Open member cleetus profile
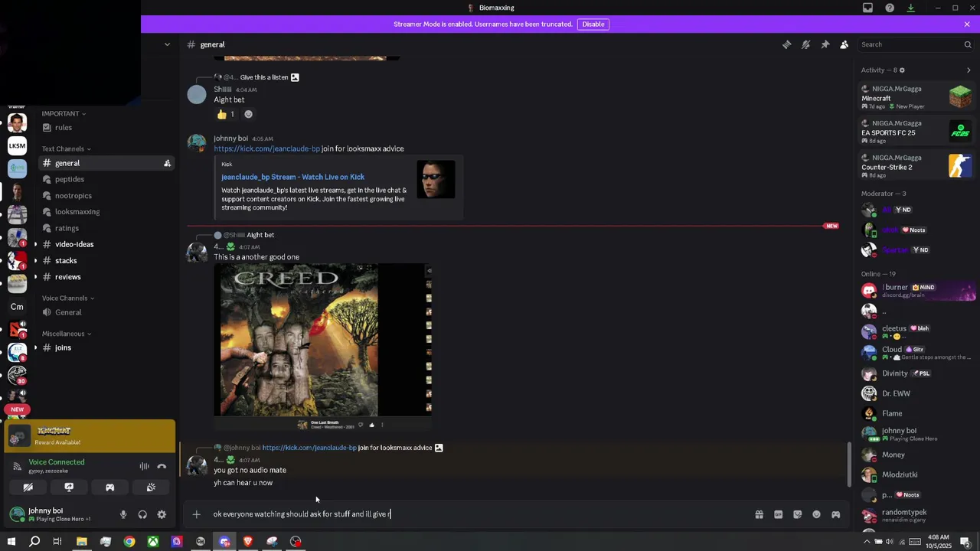980x551 pixels. click(917, 331)
